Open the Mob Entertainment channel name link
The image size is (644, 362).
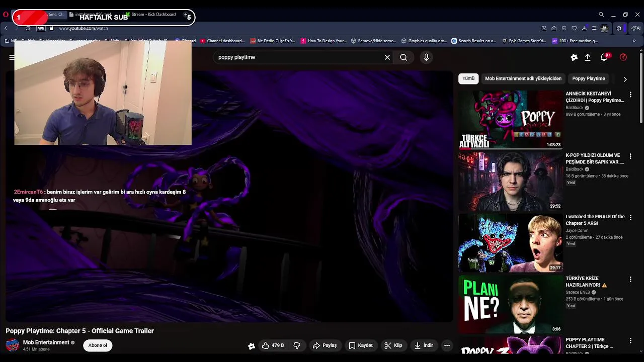point(46,342)
